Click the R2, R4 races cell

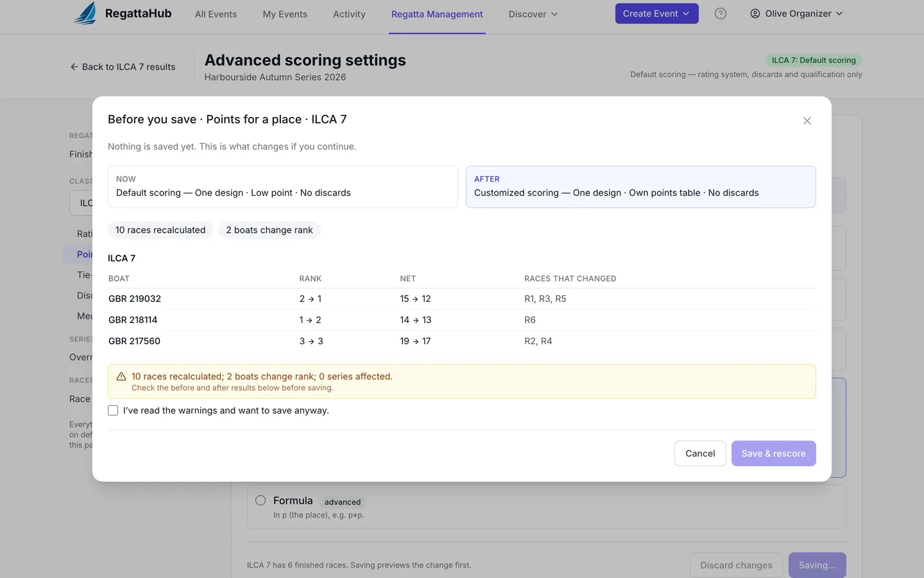click(538, 341)
